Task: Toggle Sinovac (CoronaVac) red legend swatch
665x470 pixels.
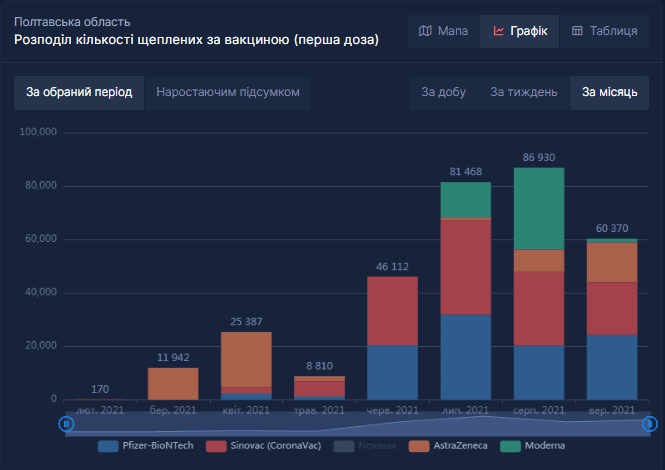Action: coord(216,446)
